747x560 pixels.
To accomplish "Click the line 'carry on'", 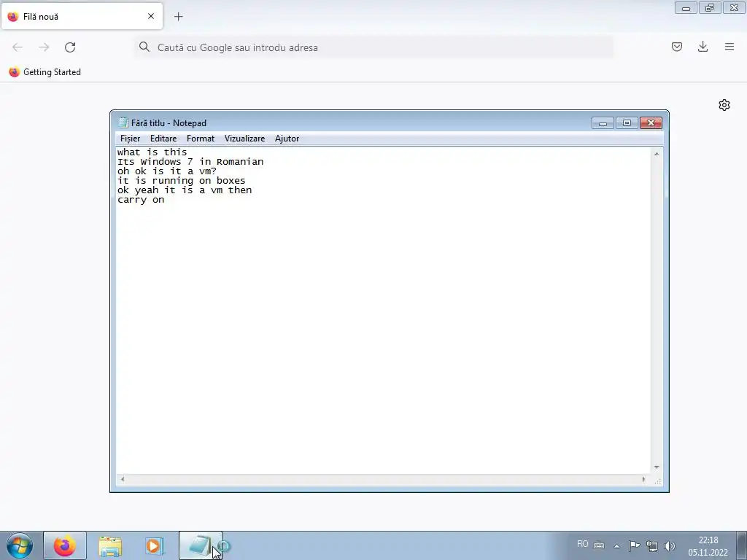I will click(141, 200).
